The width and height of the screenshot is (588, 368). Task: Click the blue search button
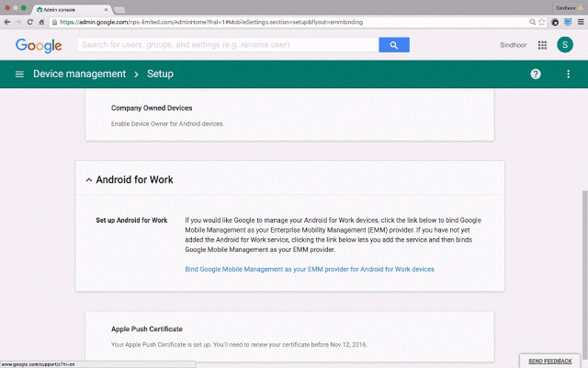[x=394, y=45]
